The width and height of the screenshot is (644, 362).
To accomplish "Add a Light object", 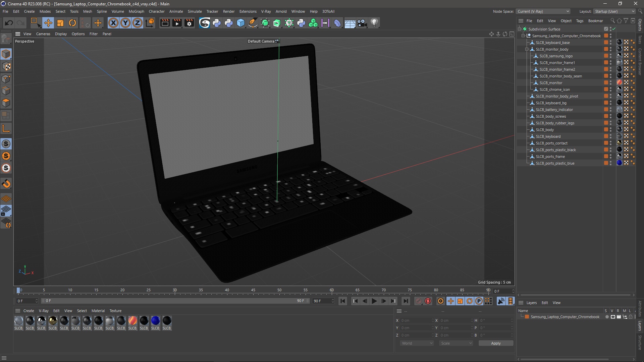I will coord(374,23).
